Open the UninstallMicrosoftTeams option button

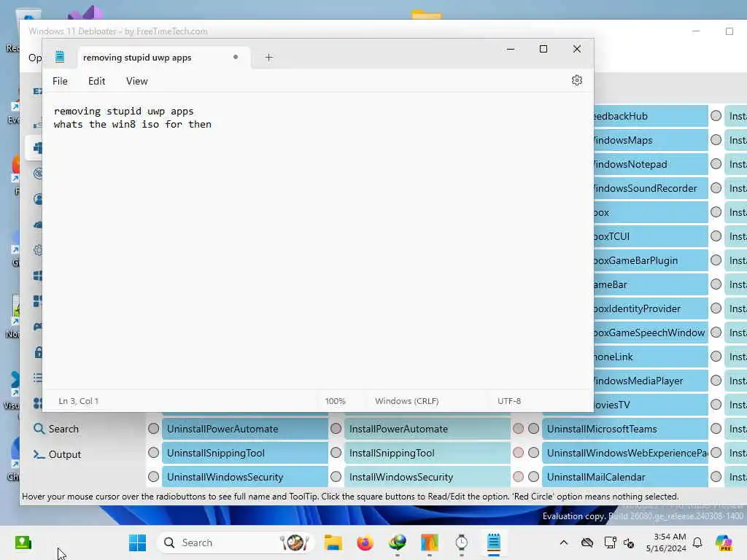(x=625, y=429)
